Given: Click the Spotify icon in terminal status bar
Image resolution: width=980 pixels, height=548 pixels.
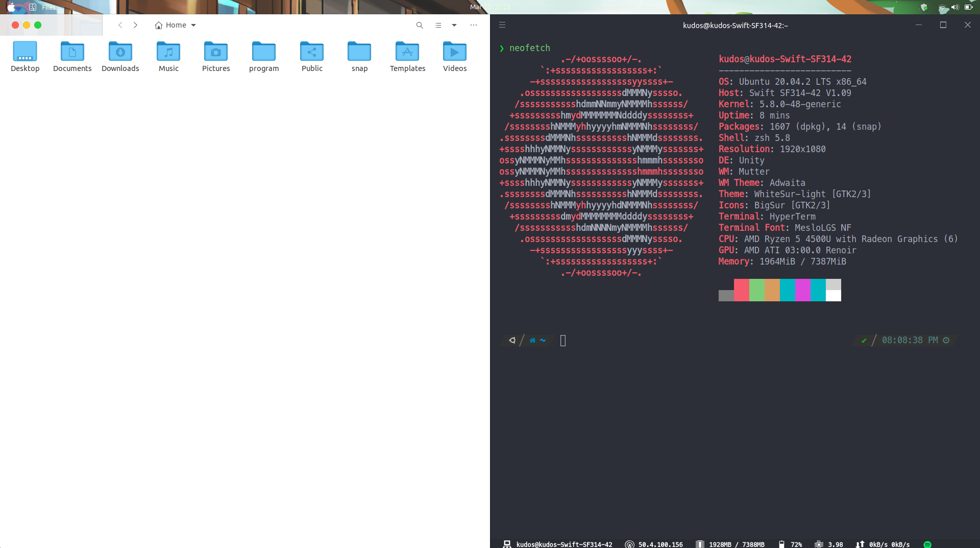Looking at the screenshot, I should click(x=928, y=544).
